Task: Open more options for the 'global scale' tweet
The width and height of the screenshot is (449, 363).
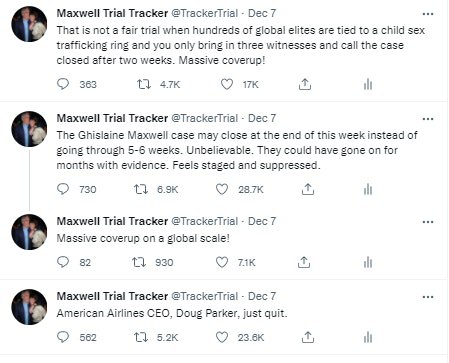Action: (x=428, y=222)
